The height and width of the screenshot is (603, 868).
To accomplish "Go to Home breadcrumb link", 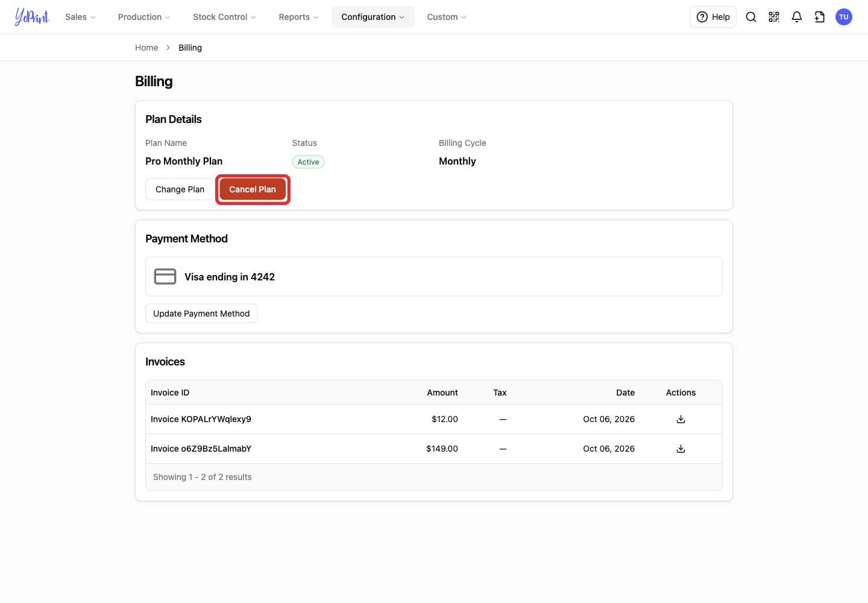I will [x=146, y=48].
